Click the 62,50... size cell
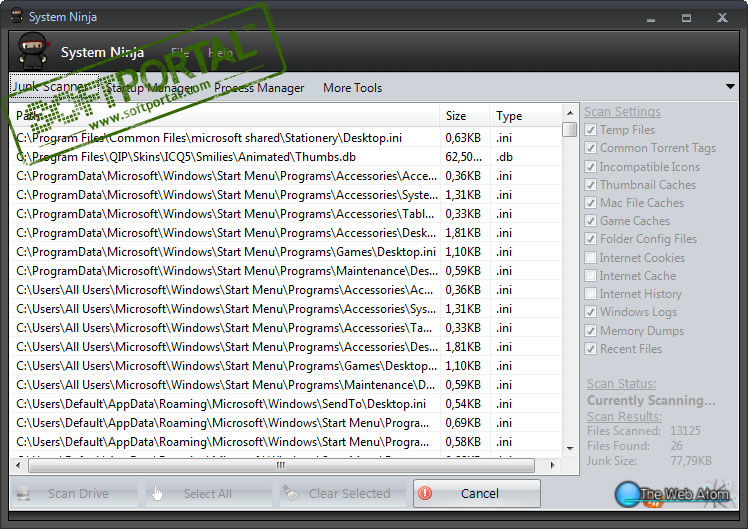Image resolution: width=748 pixels, height=529 pixels. coord(463,157)
